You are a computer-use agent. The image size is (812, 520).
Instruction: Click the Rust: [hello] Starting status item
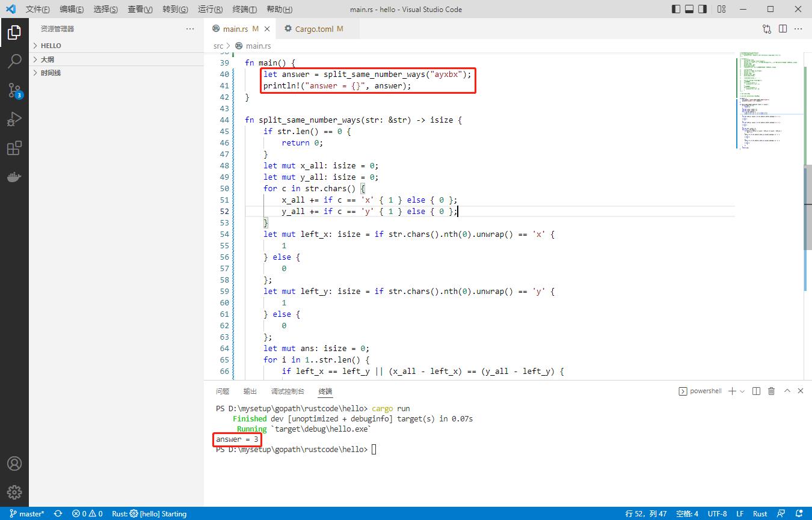pos(149,514)
